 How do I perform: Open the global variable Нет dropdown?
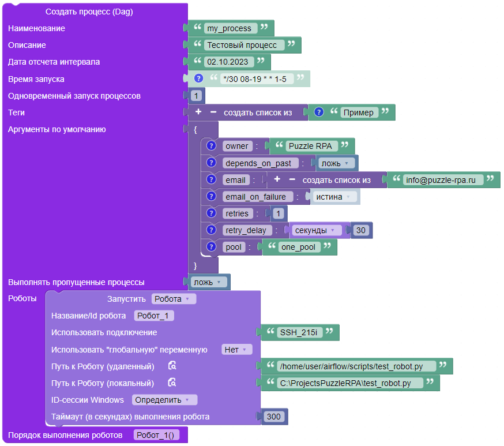(236, 350)
